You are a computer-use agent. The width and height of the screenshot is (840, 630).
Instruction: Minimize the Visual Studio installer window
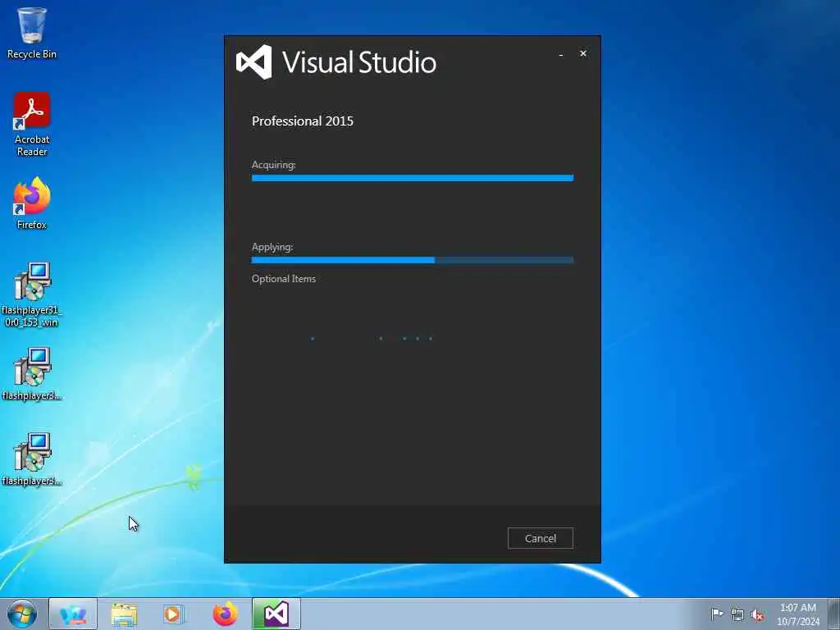561,54
